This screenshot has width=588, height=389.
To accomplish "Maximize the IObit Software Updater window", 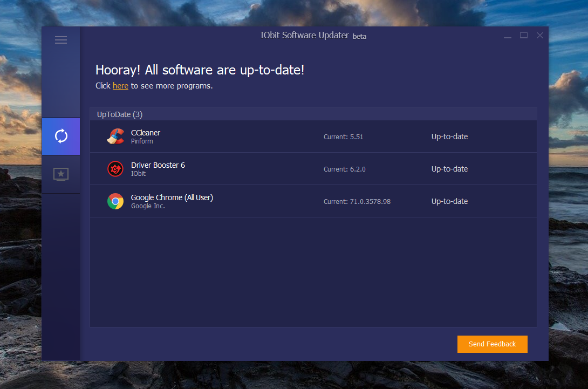I will pyautogui.click(x=523, y=36).
